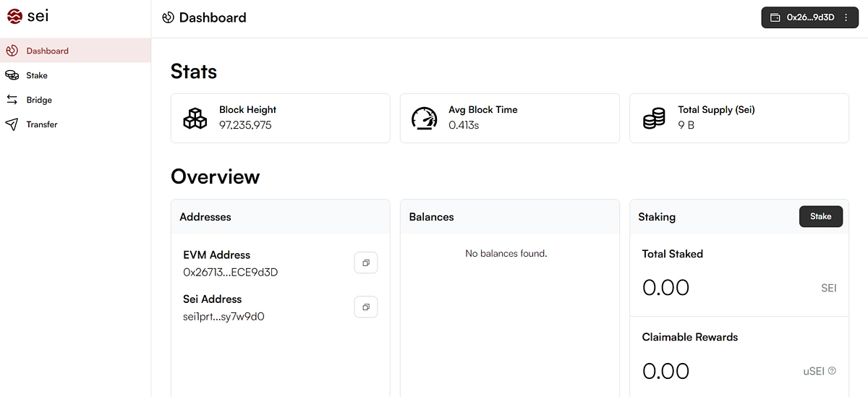Click the SEI unit label beside Total Staked
This screenshot has height=397, width=868.
coord(829,288)
